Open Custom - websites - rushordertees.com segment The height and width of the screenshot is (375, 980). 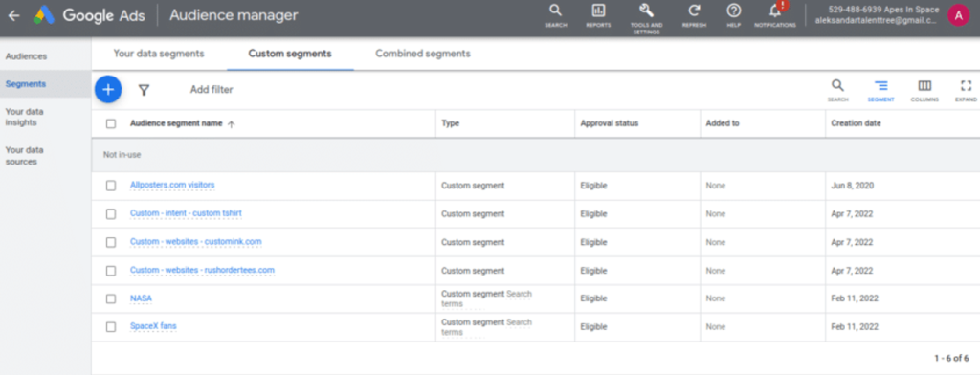[202, 270]
